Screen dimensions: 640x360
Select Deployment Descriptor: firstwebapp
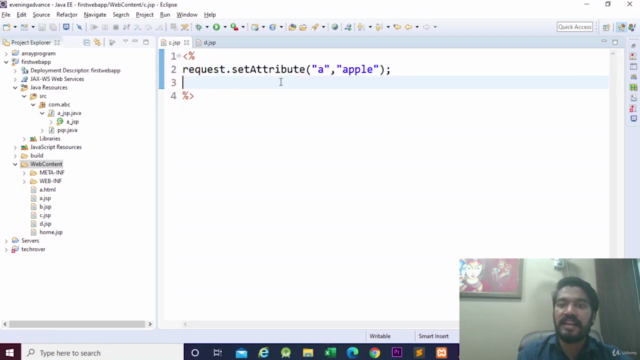point(76,71)
